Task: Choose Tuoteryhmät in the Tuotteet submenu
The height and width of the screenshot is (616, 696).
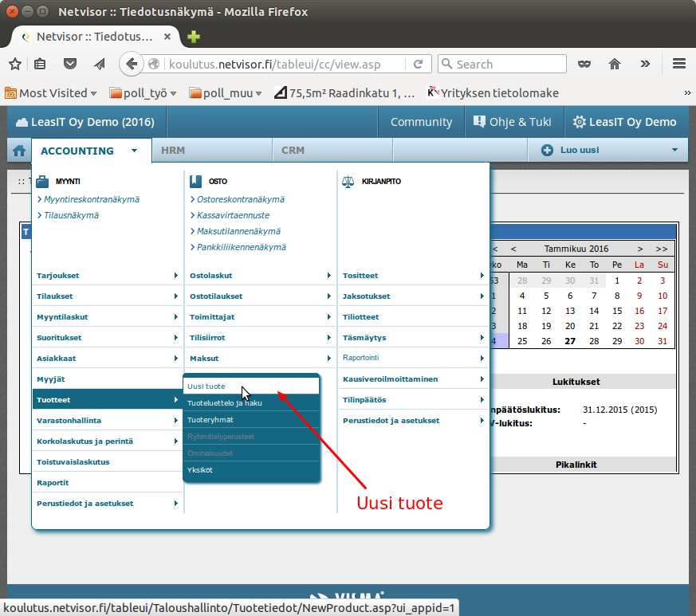Action: (210, 420)
